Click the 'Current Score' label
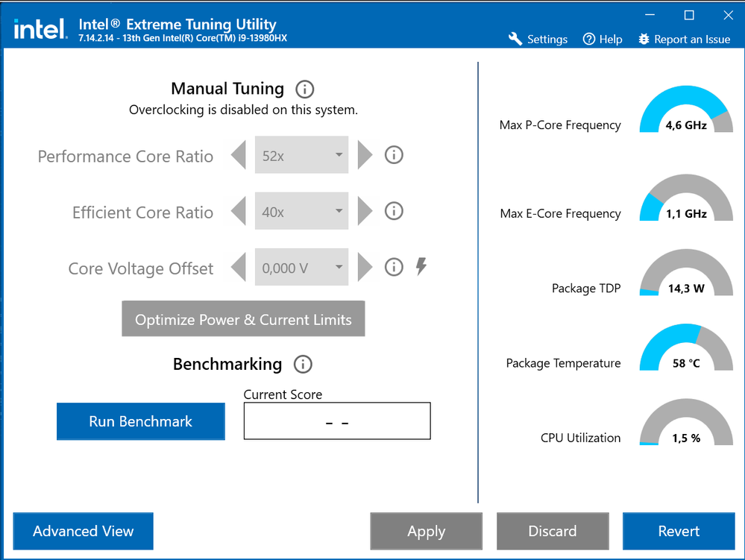This screenshot has height=560, width=745. click(283, 394)
